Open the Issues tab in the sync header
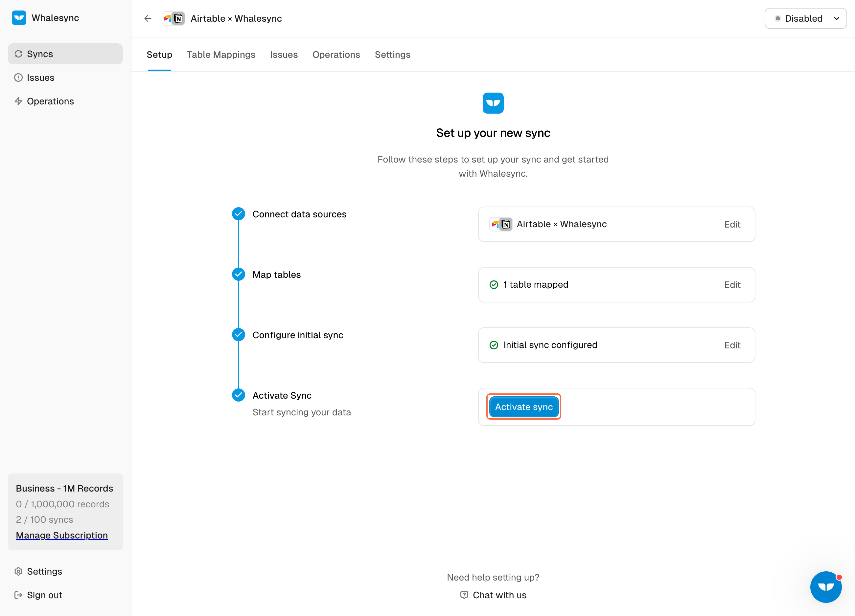Screen dimensions: 855x616 pyautogui.click(x=284, y=55)
